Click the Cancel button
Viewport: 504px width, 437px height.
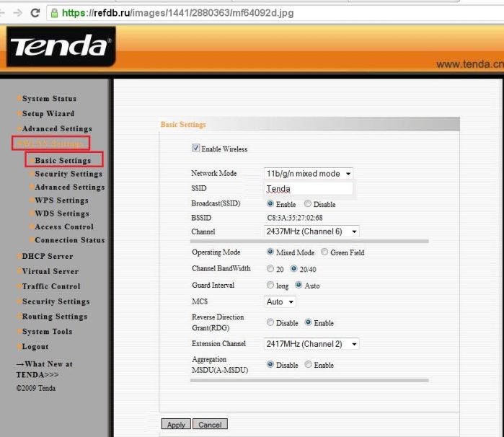click(210, 424)
